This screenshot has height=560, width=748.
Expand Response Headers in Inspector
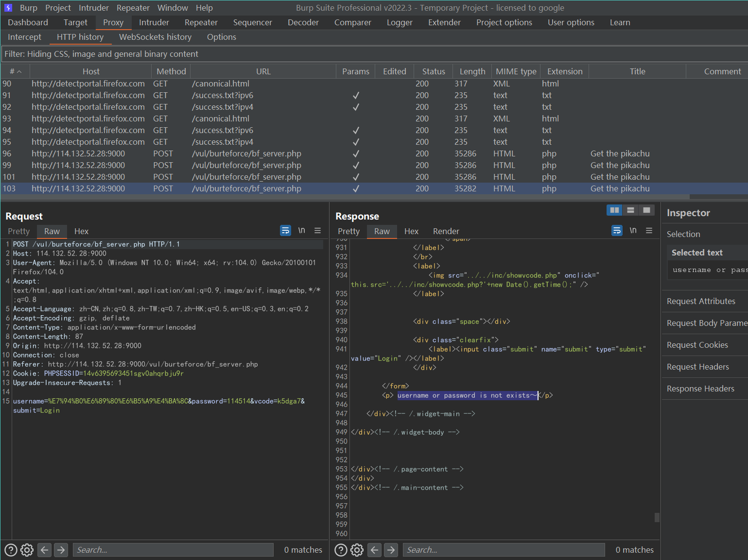point(705,389)
